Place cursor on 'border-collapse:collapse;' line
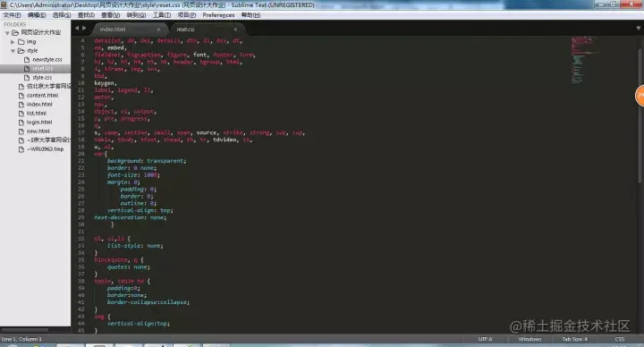The image size is (644, 347). (x=148, y=302)
